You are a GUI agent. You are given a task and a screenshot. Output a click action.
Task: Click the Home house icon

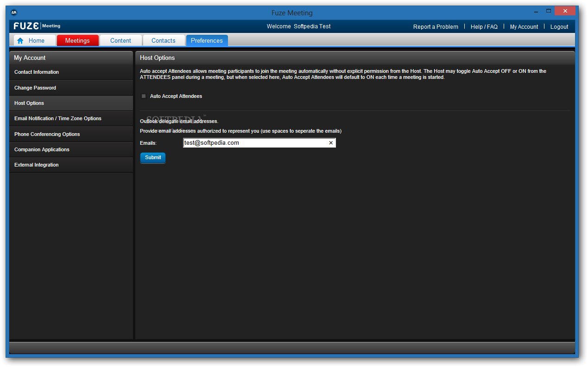(x=20, y=41)
